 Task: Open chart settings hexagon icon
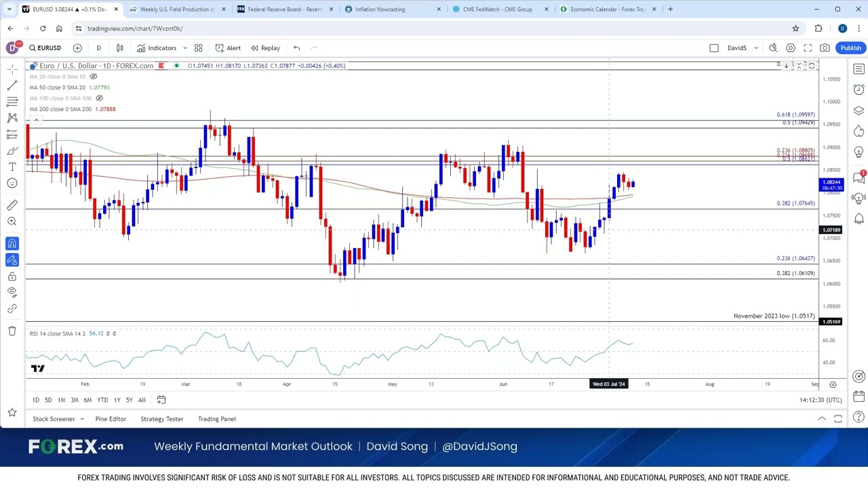click(791, 48)
